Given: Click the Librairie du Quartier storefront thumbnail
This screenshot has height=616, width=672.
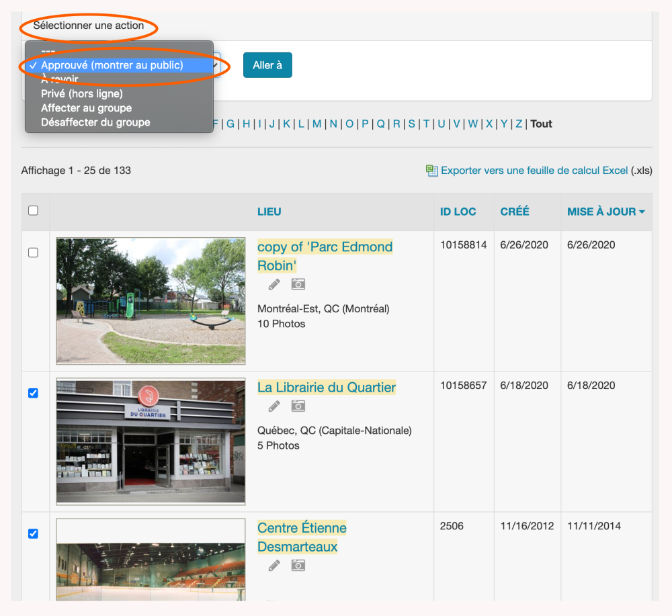Looking at the screenshot, I should [151, 441].
